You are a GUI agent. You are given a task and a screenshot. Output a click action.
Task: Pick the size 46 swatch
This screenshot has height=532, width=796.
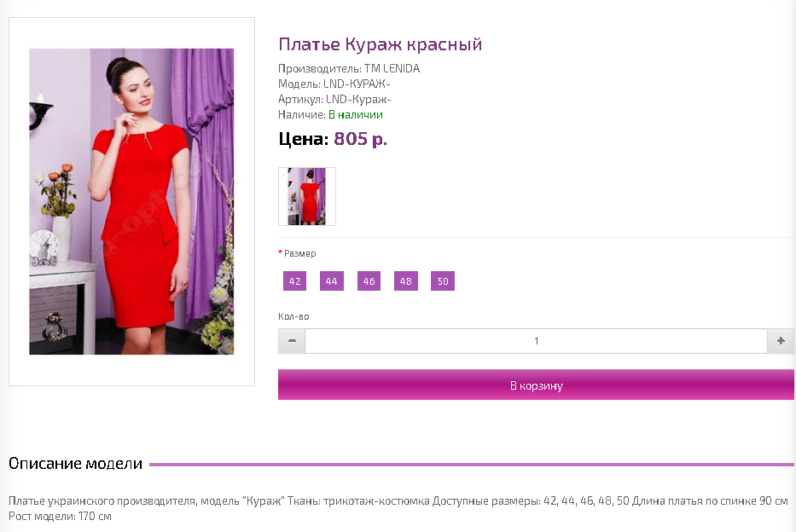point(369,281)
